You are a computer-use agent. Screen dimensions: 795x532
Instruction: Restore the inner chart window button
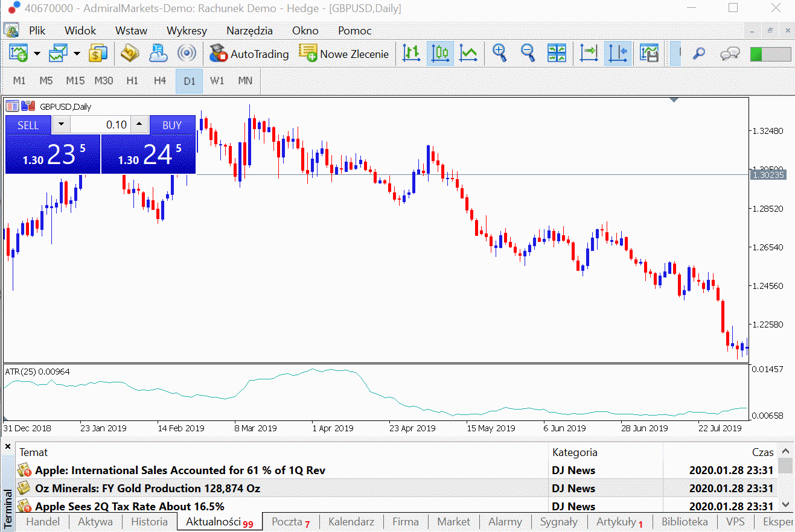770,30
